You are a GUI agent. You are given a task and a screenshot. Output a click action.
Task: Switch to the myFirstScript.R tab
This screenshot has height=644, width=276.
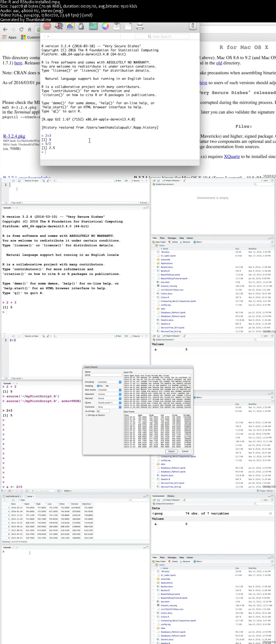12,496
